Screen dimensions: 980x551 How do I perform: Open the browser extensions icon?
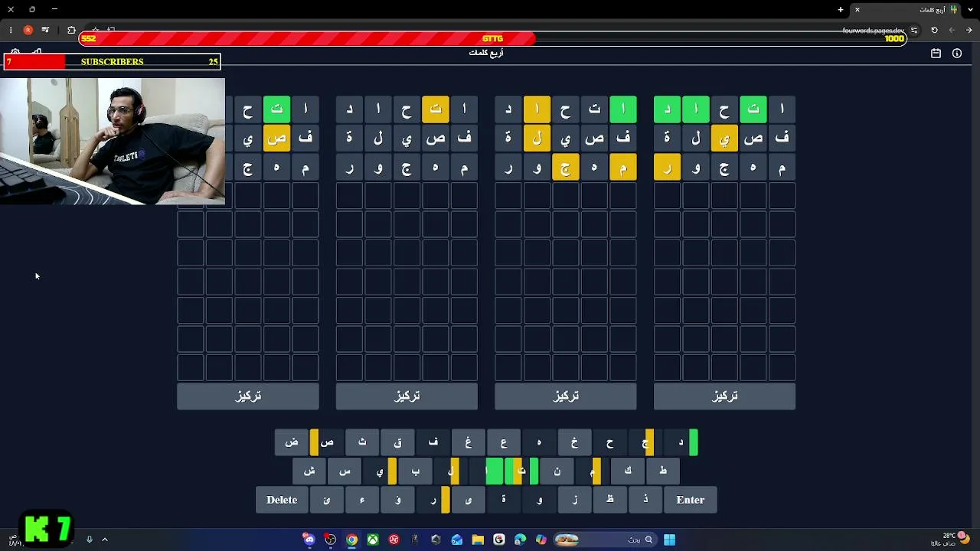coord(71,31)
